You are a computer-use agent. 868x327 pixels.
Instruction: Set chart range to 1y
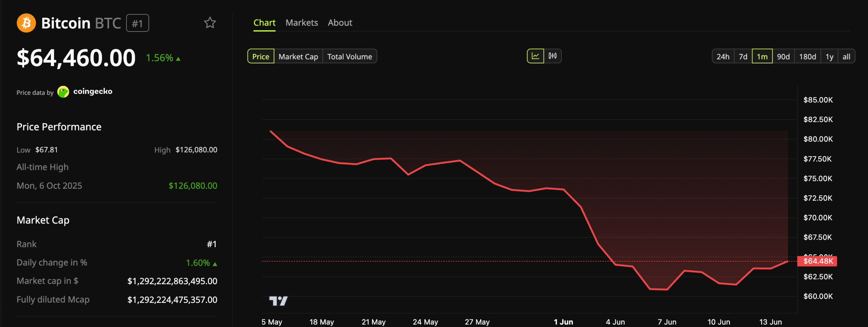click(x=829, y=57)
